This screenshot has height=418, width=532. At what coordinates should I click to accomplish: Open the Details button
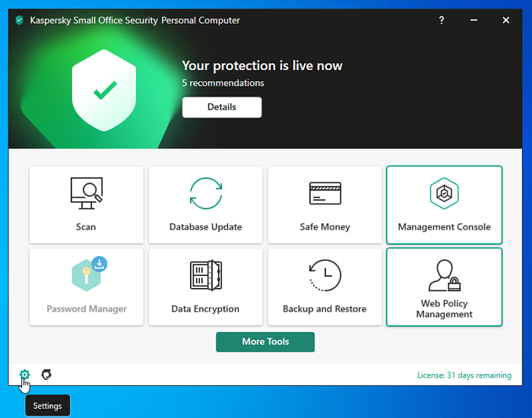coord(222,107)
